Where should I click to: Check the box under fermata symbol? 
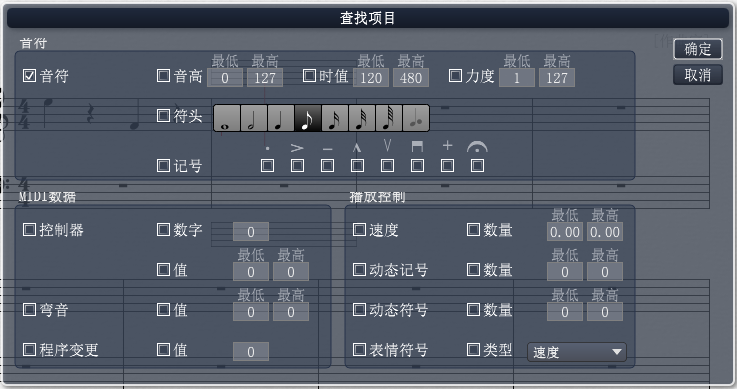point(478,165)
